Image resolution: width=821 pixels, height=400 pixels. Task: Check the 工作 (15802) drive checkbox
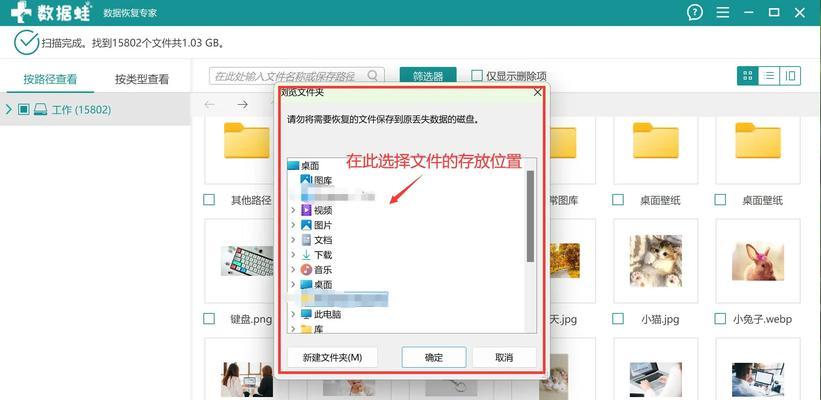pos(24,109)
